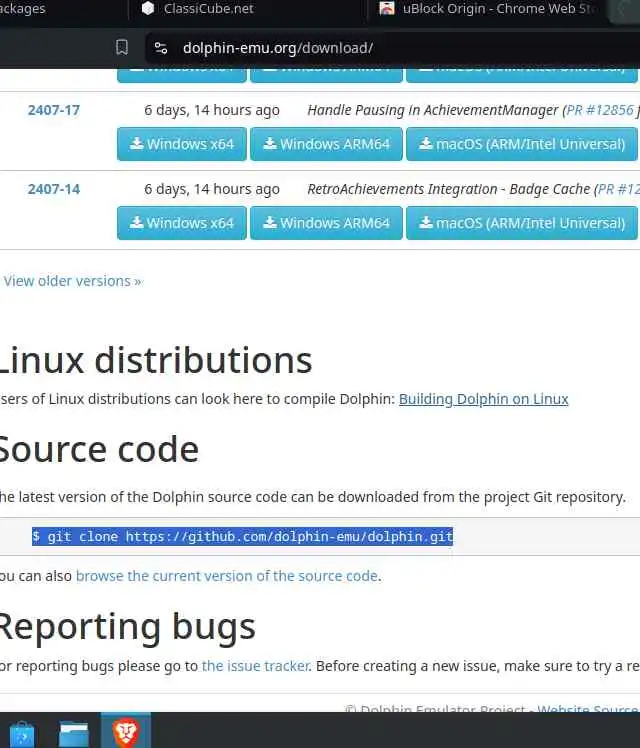Viewport: 640px width, 748px height.
Task: Open PR #12856 link
Action: pyautogui.click(x=600, y=110)
